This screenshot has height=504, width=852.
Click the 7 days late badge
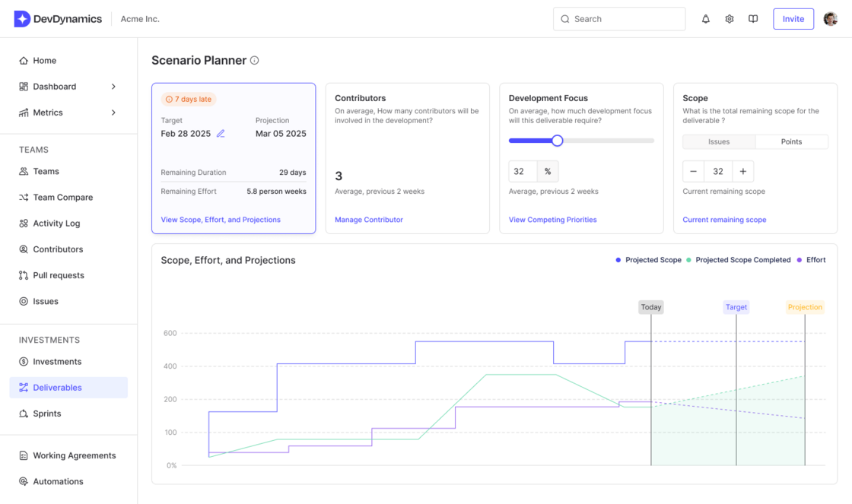point(189,100)
